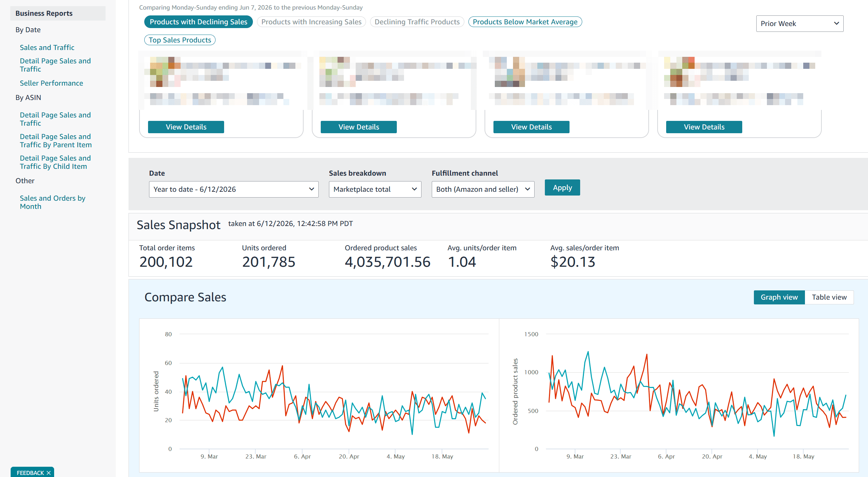This screenshot has width=868, height=477.
Task: Click the Ordered product sales chart area
Action: pos(697,391)
